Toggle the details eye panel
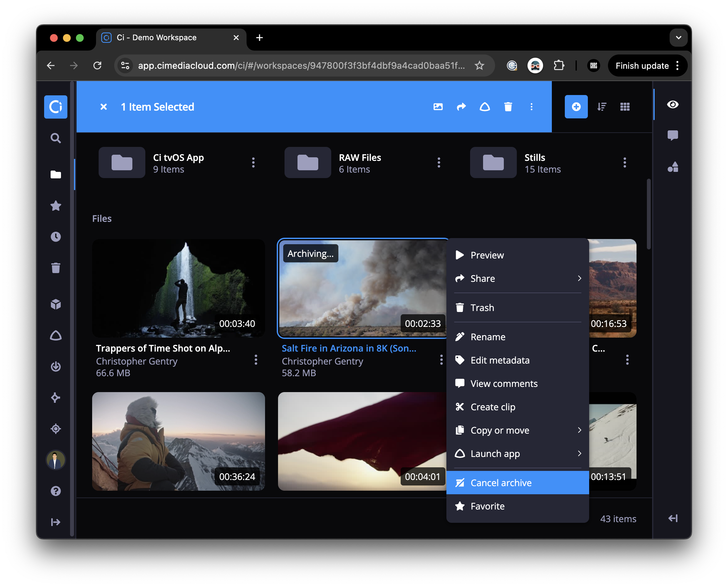 pyautogui.click(x=672, y=104)
